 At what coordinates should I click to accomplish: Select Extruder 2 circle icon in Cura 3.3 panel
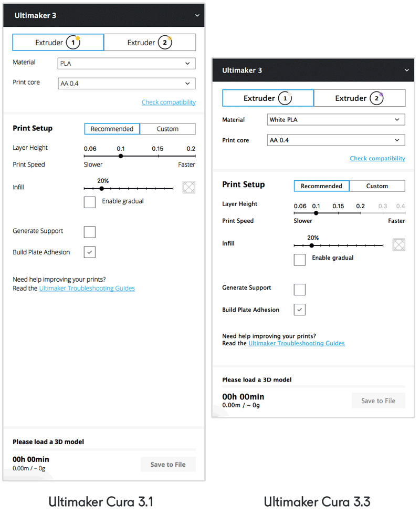[x=376, y=98]
